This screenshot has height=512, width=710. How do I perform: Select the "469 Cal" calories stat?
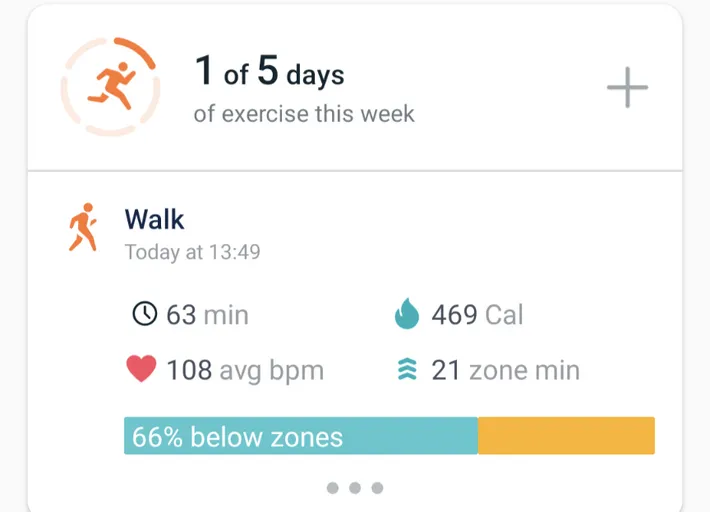pos(477,315)
